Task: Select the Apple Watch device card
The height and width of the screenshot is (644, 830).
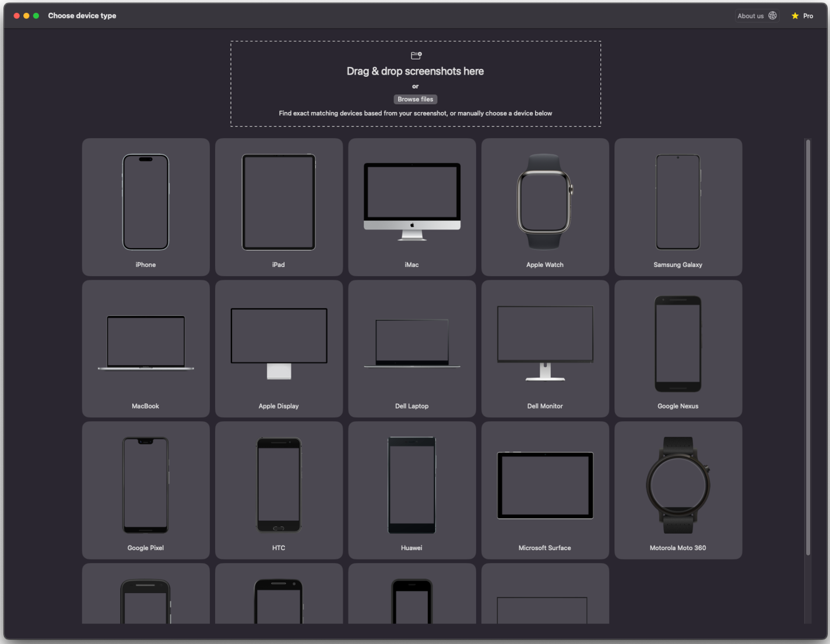Action: click(x=545, y=207)
